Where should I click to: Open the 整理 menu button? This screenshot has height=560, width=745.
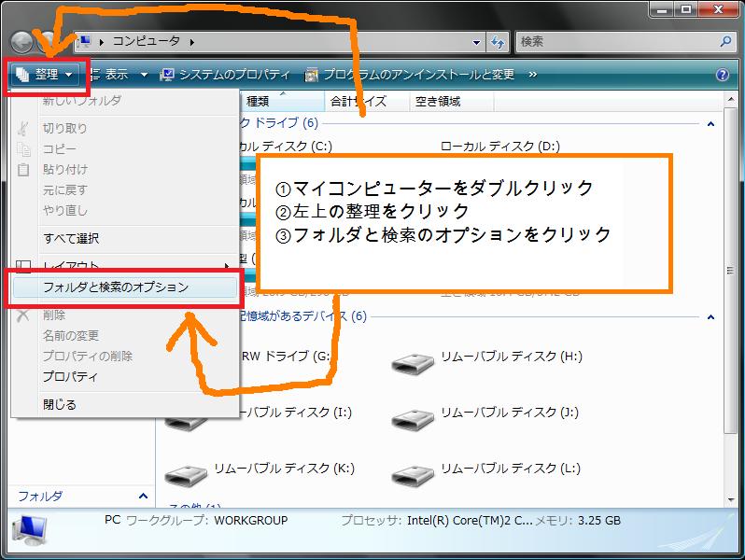click(x=45, y=75)
